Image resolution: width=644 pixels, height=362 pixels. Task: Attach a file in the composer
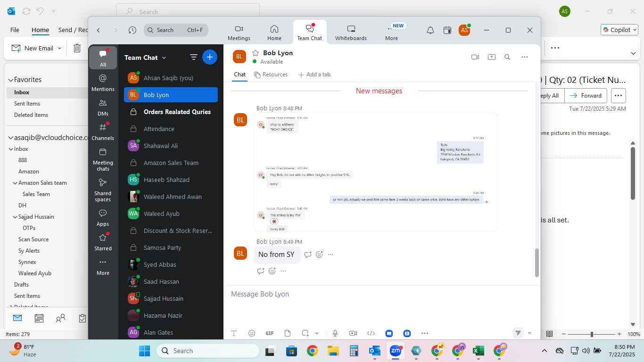[288, 333]
